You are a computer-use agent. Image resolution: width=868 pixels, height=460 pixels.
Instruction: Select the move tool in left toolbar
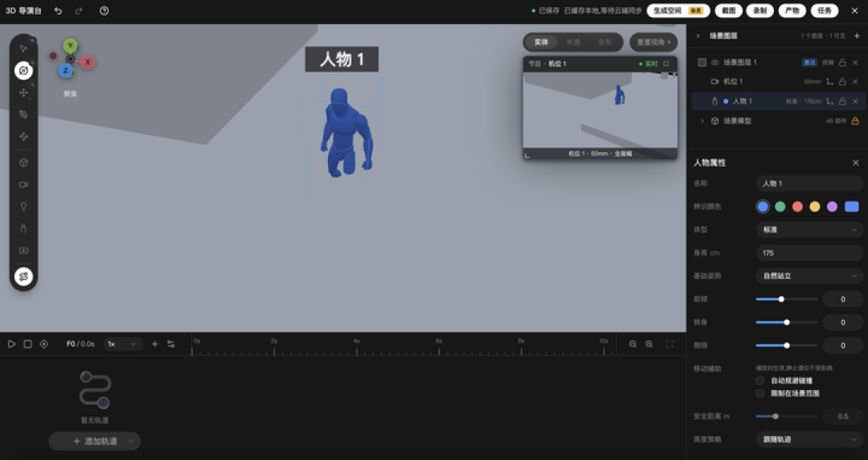tap(23, 92)
